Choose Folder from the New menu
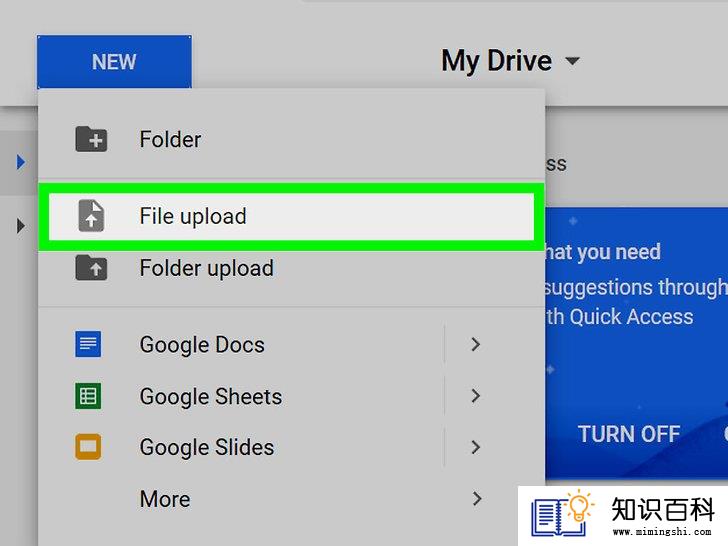 [x=292, y=139]
